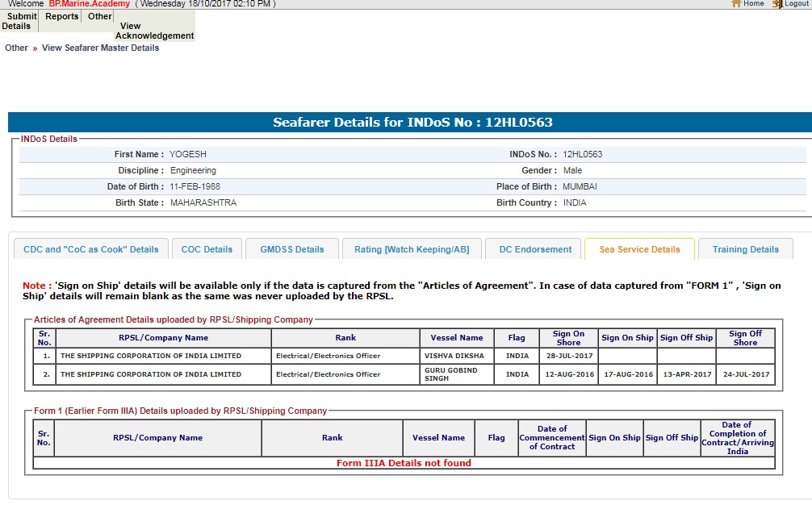Open the Reports menu
The height and width of the screenshot is (509, 812).
coord(61,16)
